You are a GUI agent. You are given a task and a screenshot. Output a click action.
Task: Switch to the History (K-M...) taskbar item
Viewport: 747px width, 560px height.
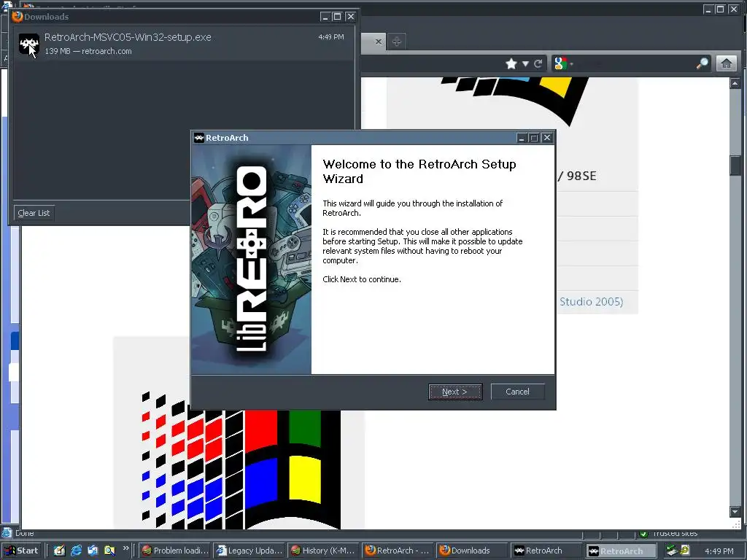point(323,551)
